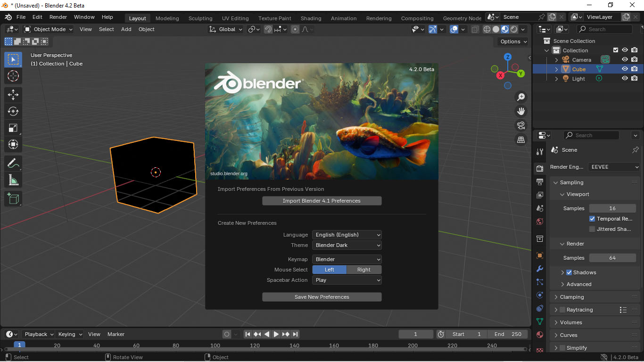644x362 pixels.
Task: Open the Material properties tab icon
Action: click(x=540, y=335)
